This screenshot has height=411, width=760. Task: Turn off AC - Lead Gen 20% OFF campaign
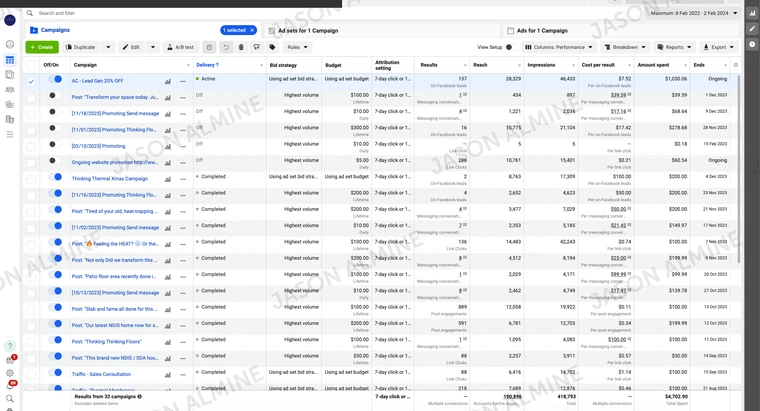click(x=55, y=79)
